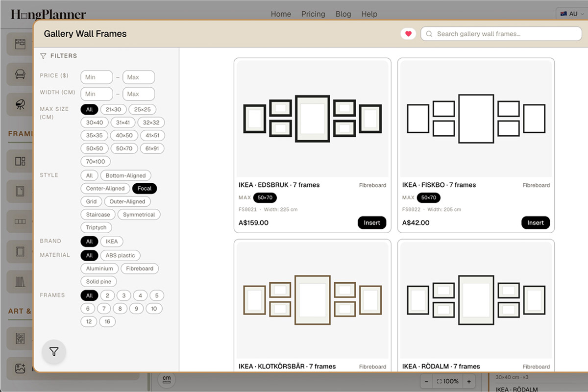Click the price Max input
Screen dimensions: 588x392
139,77
